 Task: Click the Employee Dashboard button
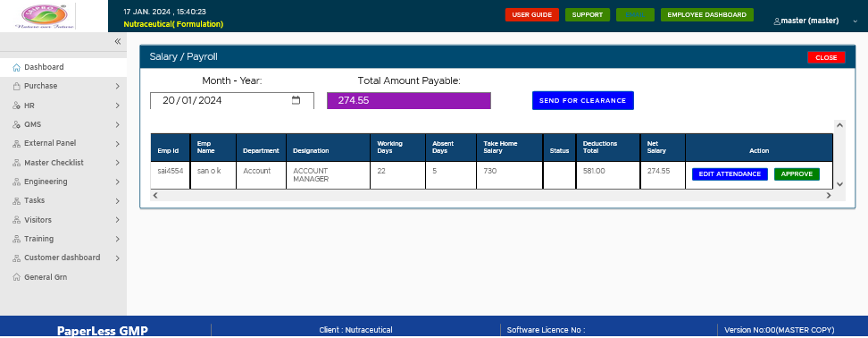(707, 15)
